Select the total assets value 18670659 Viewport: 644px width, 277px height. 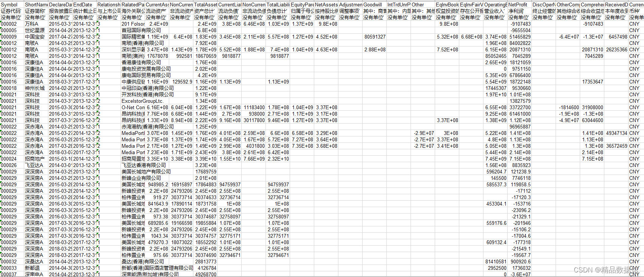tap(205, 56)
